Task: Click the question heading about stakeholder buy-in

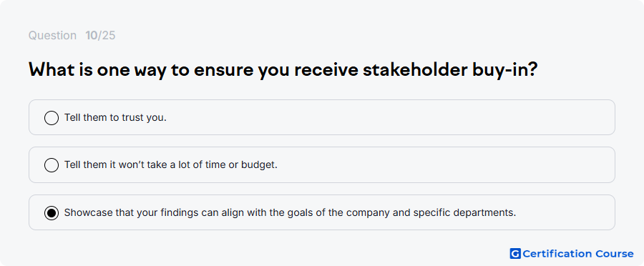Action: tap(283, 70)
